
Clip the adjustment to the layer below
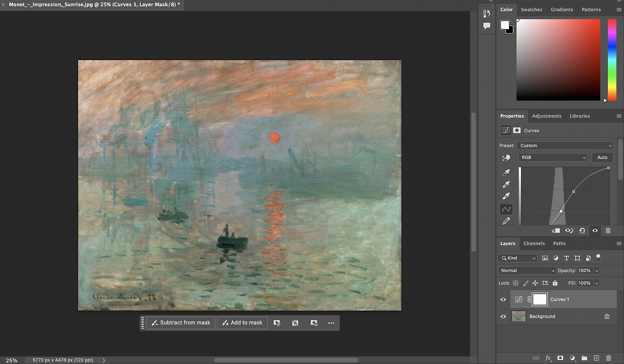(556, 230)
